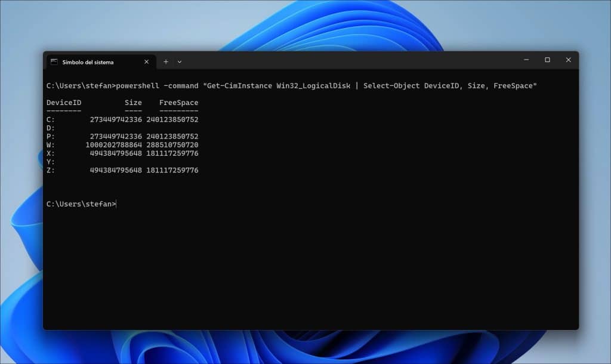The height and width of the screenshot is (364, 611).
Task: Click the D: device ID row
Action: [x=51, y=128]
